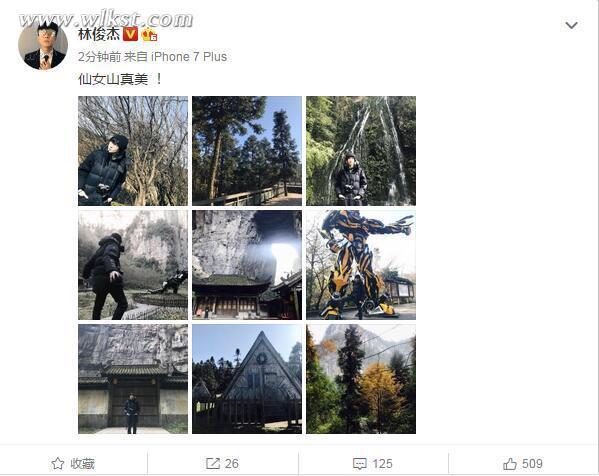This screenshot has width=599, height=476.
Task: Open the temple under cave arch photo
Action: click(x=247, y=265)
